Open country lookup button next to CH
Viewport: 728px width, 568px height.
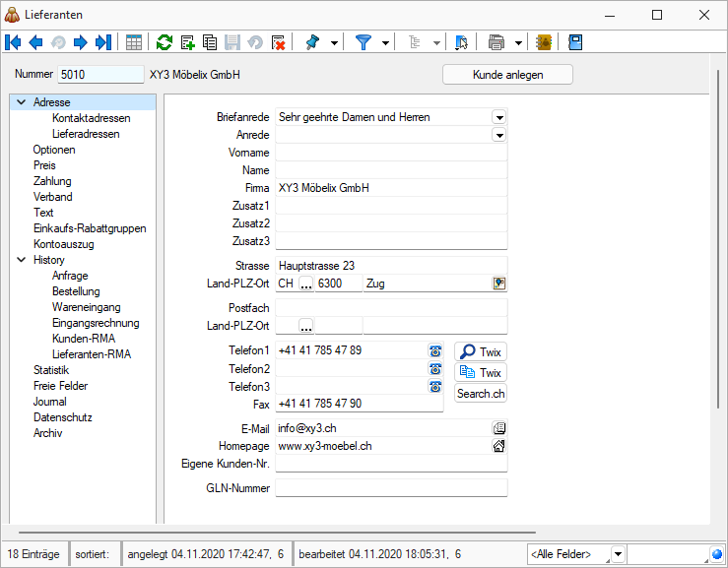(x=306, y=284)
